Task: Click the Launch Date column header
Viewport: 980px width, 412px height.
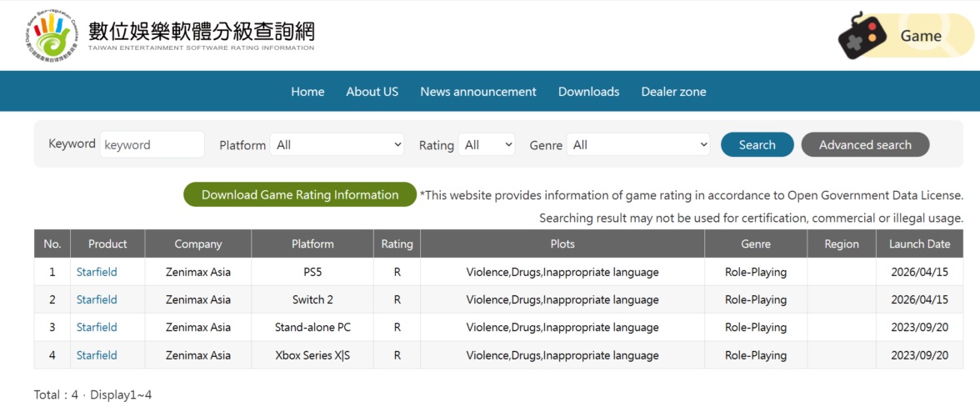Action: (919, 244)
